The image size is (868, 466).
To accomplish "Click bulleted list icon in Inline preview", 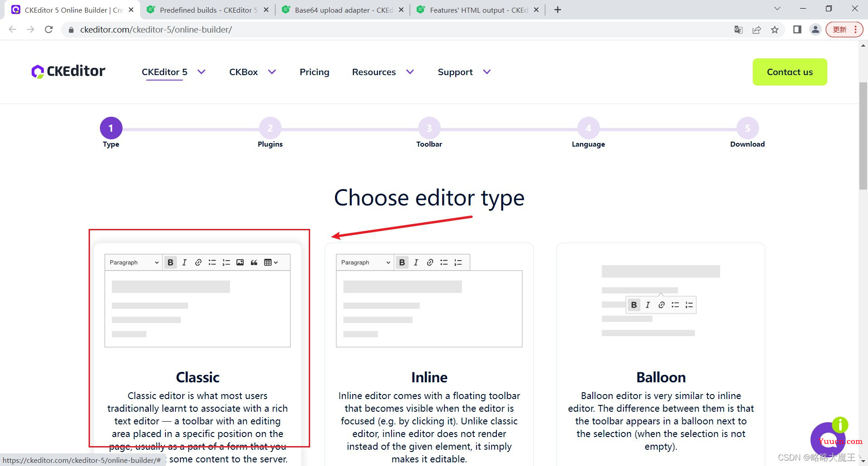I will point(444,262).
